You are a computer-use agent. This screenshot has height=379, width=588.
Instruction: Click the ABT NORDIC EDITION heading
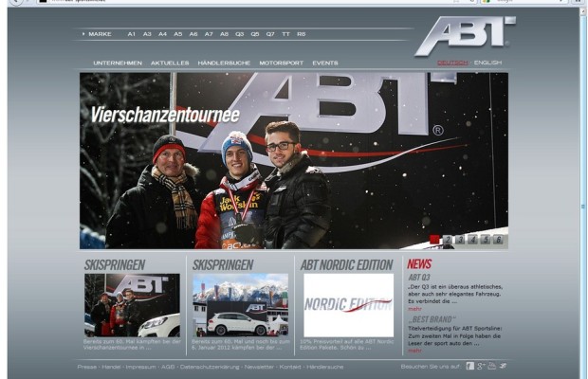(x=346, y=265)
